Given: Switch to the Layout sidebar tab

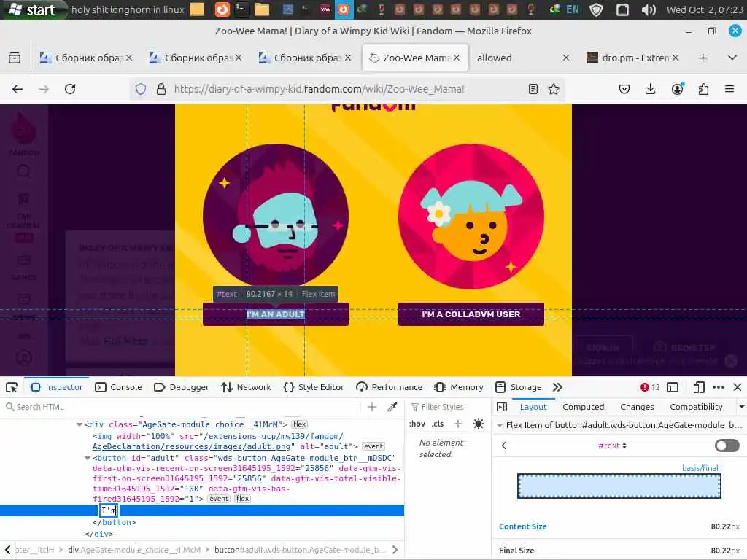Looking at the screenshot, I should pos(533,407).
